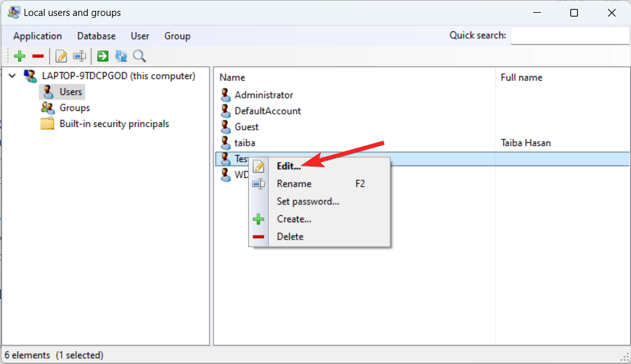Click the red minus Delete toolbar icon

38,56
